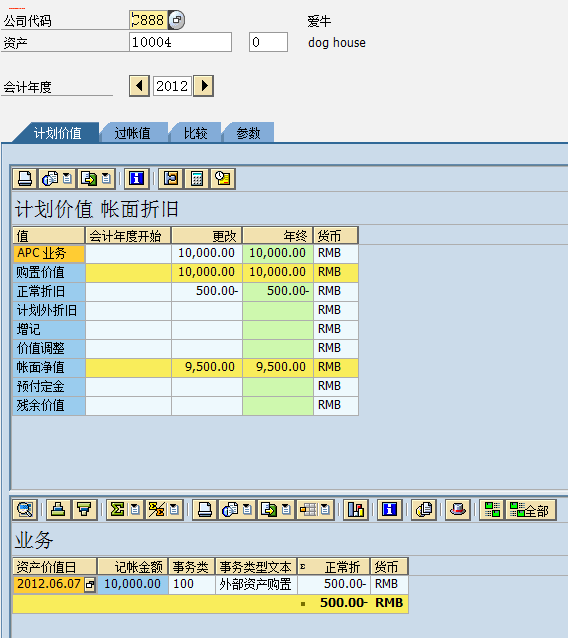Expand the export dropdown in upper toolbar
This screenshot has width=568, height=638.
[x=106, y=179]
